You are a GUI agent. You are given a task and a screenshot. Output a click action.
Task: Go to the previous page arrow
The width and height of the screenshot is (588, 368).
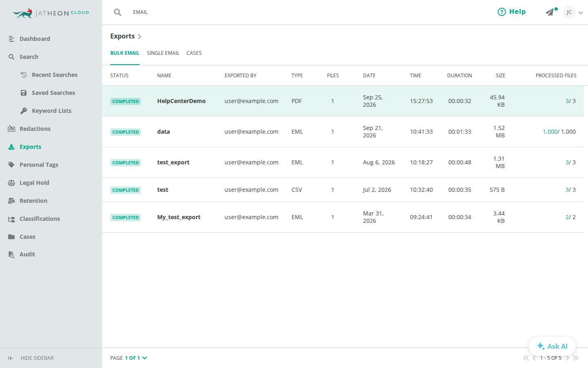click(534, 358)
